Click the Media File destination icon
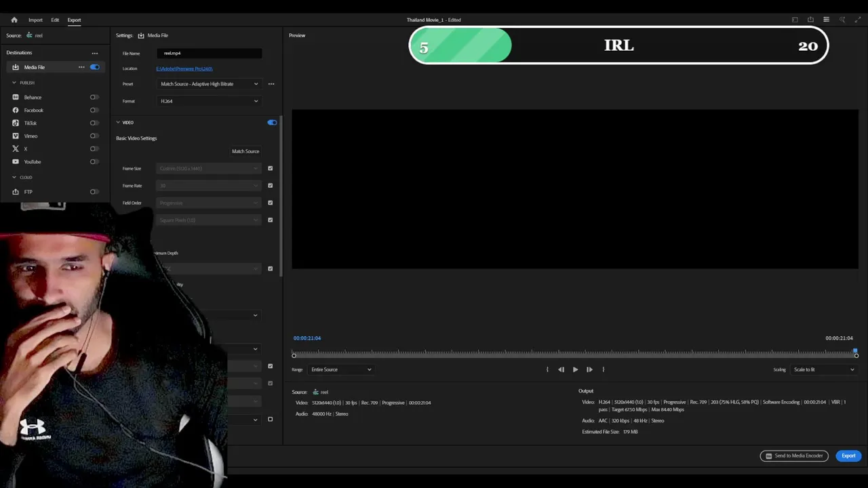The width and height of the screenshot is (868, 488). pyautogui.click(x=16, y=67)
